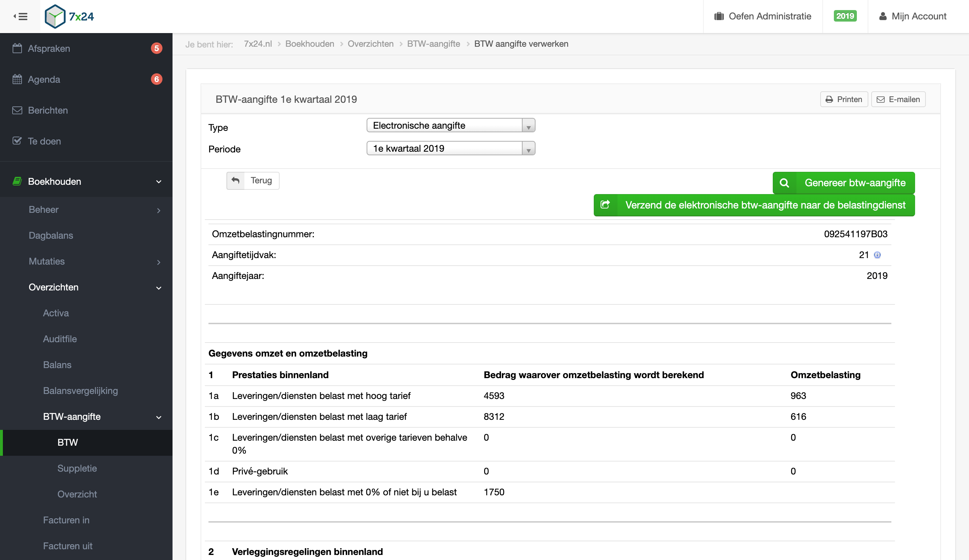Open Te doen in the sidebar
The width and height of the screenshot is (969, 560).
click(86, 141)
